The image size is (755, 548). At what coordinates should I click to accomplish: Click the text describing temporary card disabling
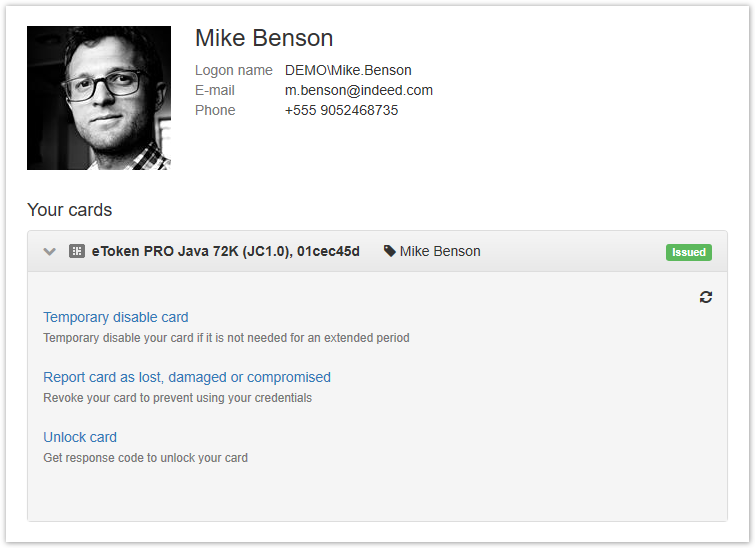tap(226, 338)
